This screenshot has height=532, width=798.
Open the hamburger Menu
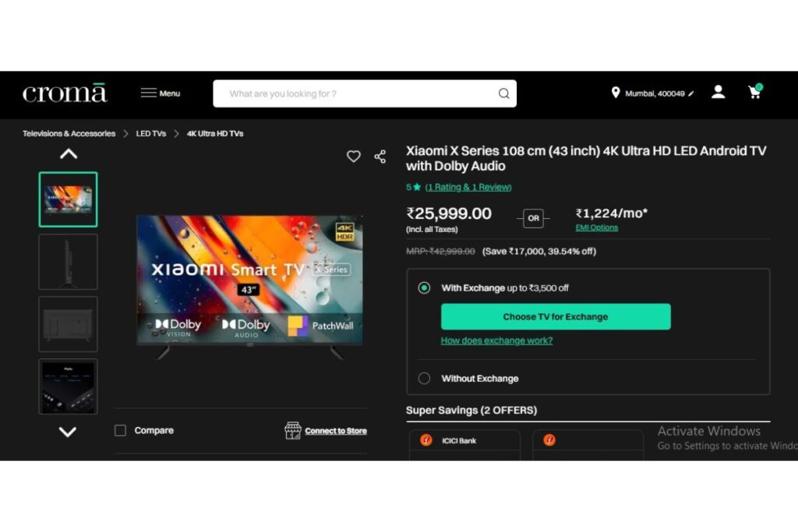pos(161,93)
